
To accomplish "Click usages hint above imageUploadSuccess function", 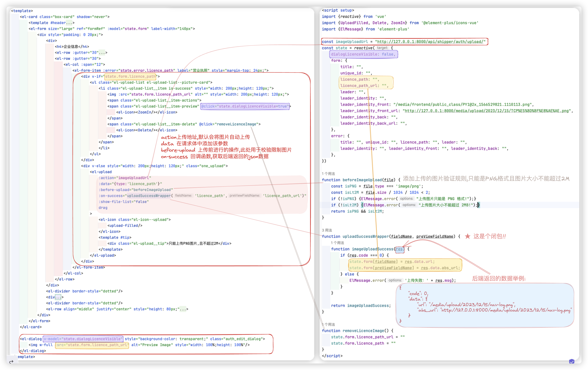I will coord(337,243).
